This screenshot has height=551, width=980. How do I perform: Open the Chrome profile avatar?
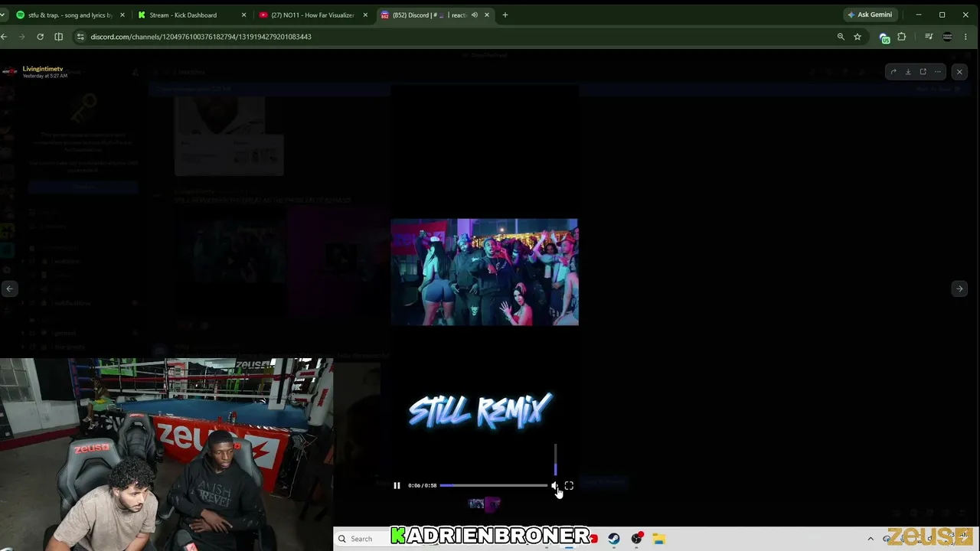947,36
